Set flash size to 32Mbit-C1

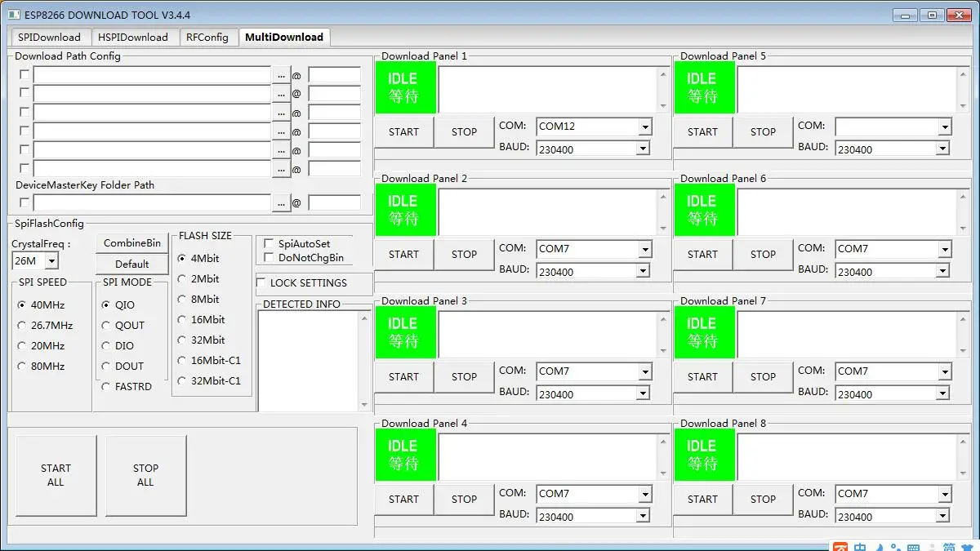pyautogui.click(x=182, y=380)
